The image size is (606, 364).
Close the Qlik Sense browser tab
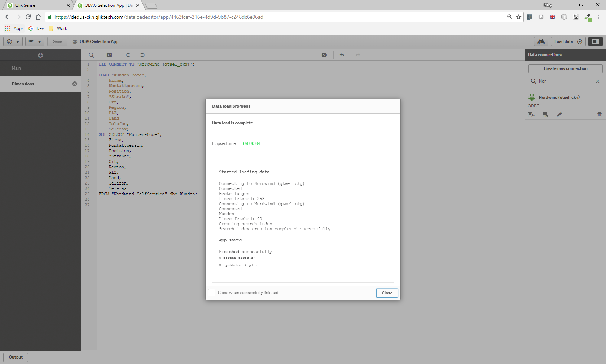pos(68,5)
